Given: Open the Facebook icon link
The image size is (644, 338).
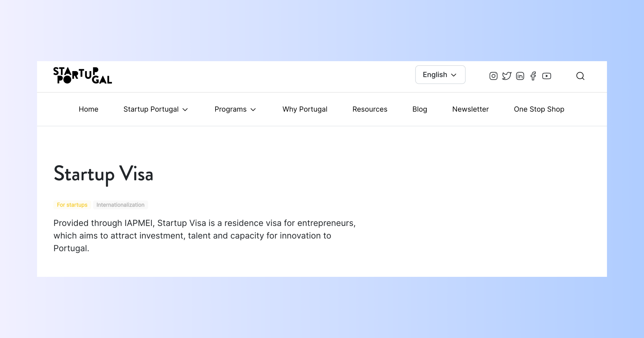Looking at the screenshot, I should pyautogui.click(x=533, y=76).
